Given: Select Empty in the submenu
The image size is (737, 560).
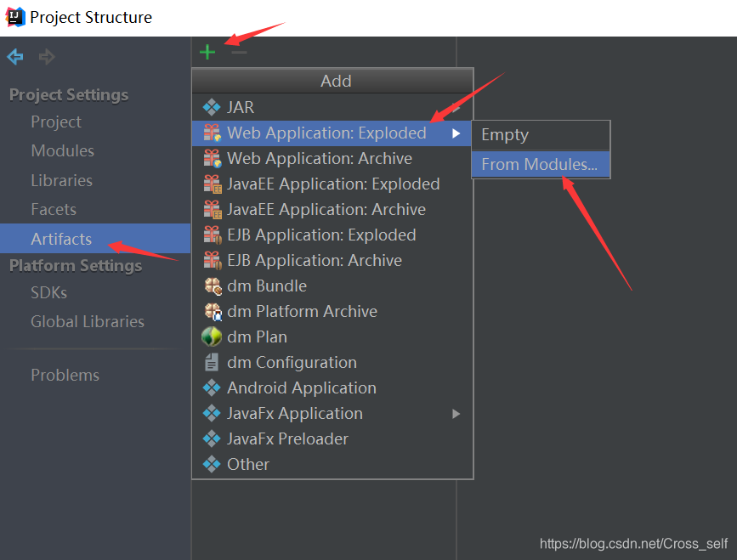Looking at the screenshot, I should [x=541, y=135].
